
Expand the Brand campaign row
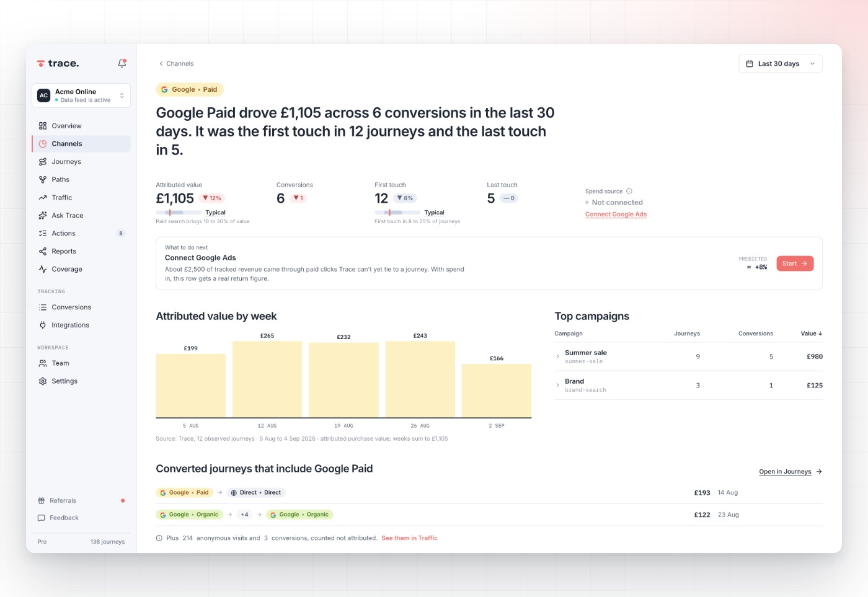[x=558, y=386]
